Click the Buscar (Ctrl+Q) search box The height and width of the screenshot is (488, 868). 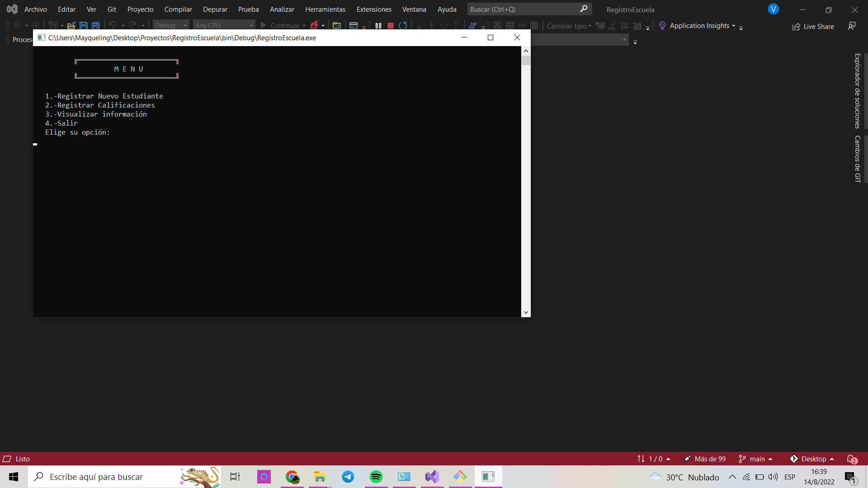(x=524, y=9)
